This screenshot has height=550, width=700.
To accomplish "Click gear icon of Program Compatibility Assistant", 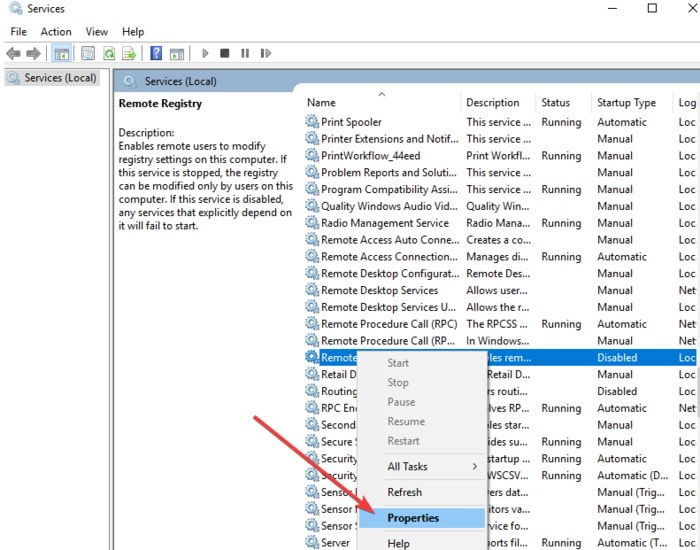I will [312, 189].
